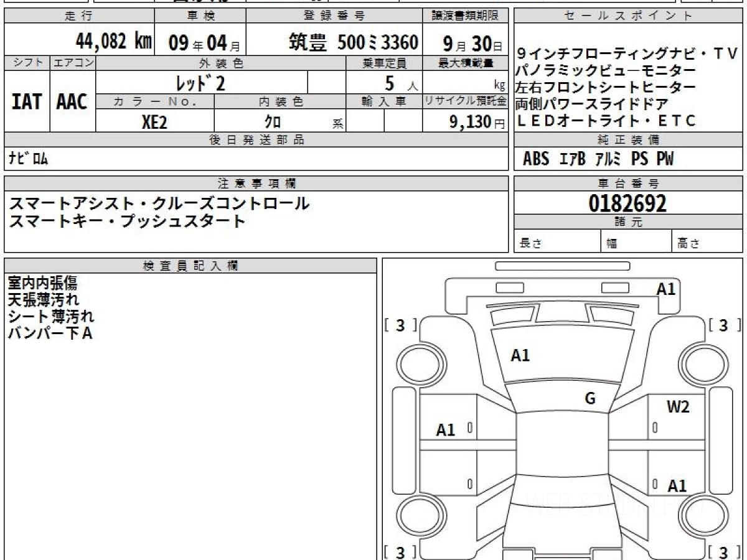
Task: Click the 車台番号 header
Action: click(x=627, y=184)
